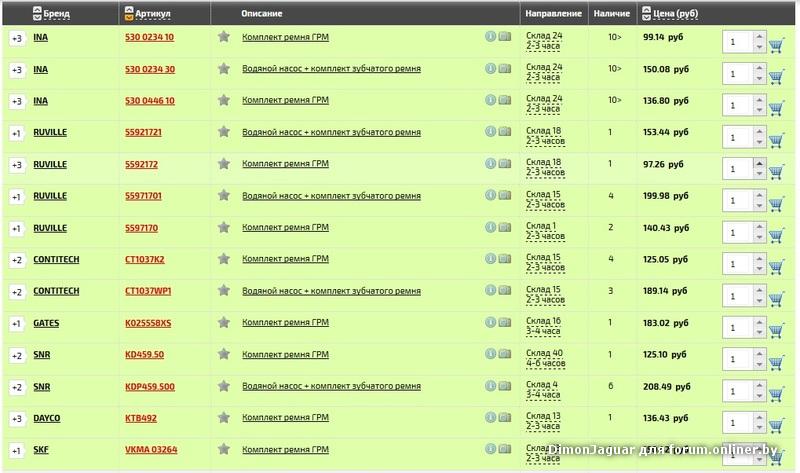
Task: Add INA 530 0234 30 to cart
Action: pos(776,78)
